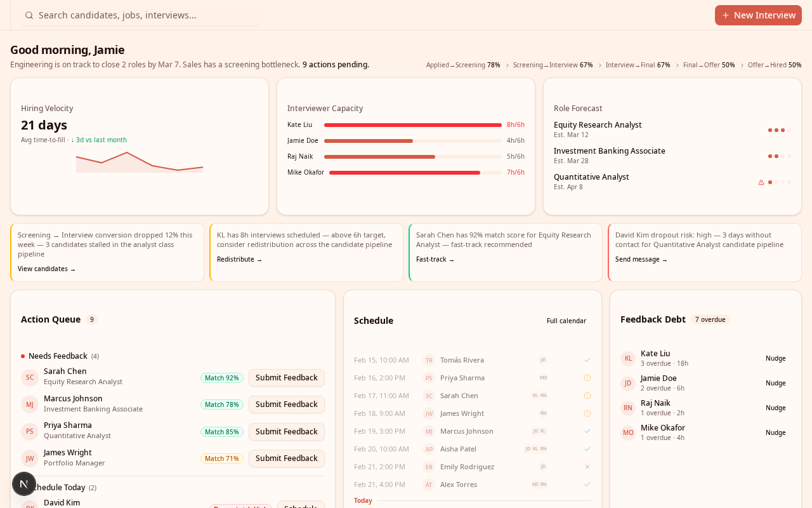
Task: Select the Screening → Interview pipeline stage
Action: [553, 64]
